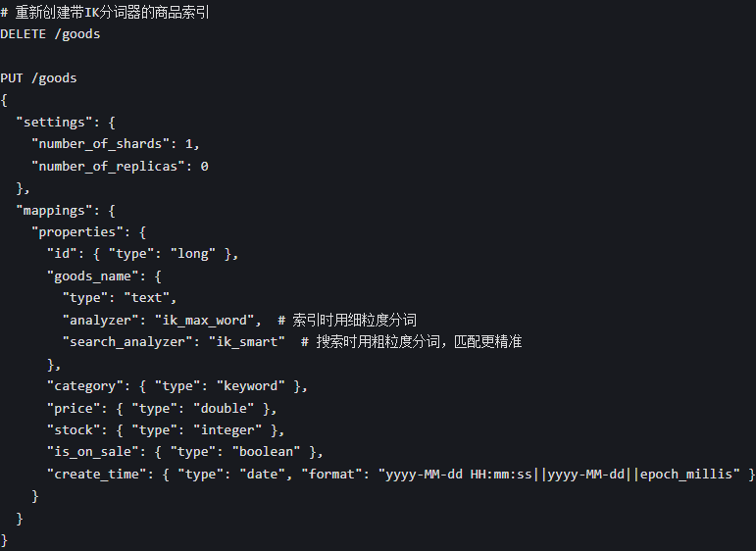
Task: Click the DELETE /goods request line
Action: coord(50,34)
